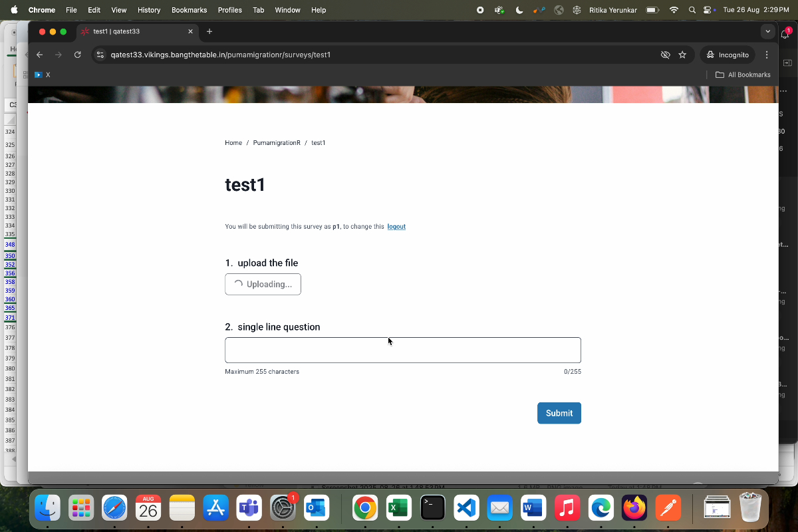Click the third-party cookies blocked eye icon
The width and height of the screenshot is (798, 532).
[x=664, y=55]
